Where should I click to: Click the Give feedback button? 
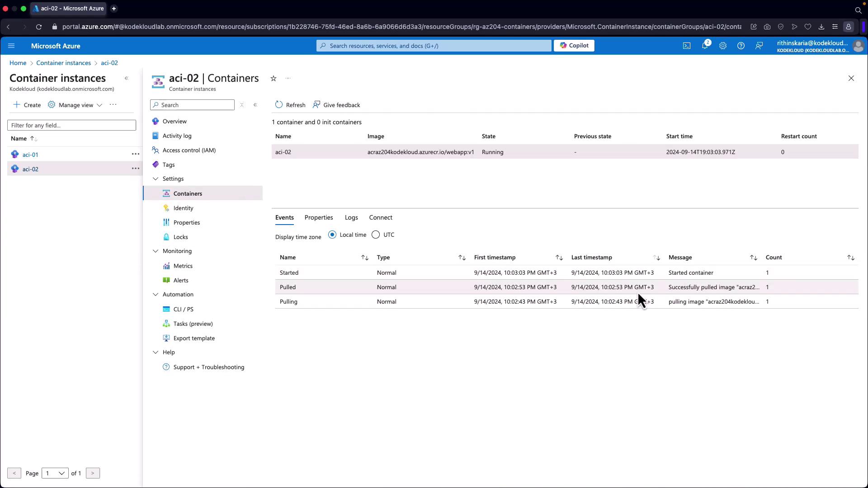tap(336, 105)
